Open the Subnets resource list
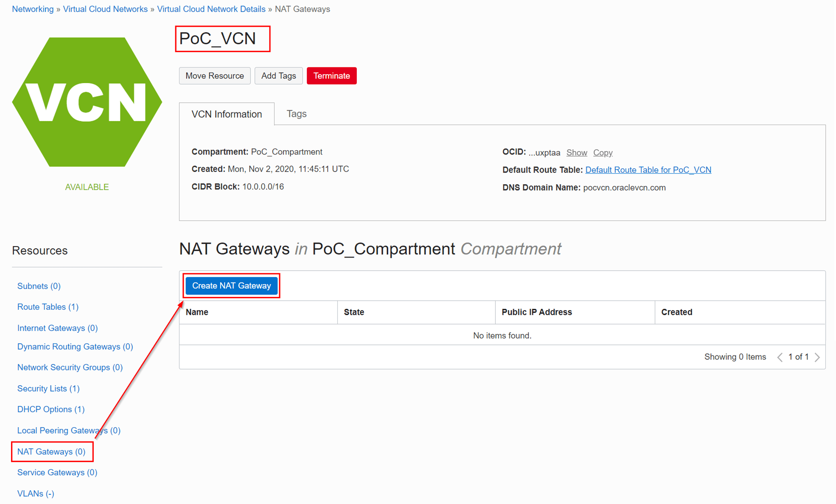 click(39, 286)
